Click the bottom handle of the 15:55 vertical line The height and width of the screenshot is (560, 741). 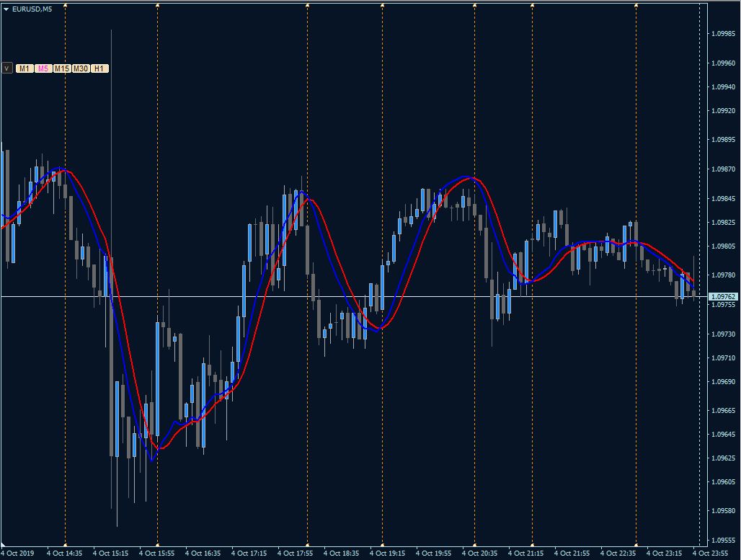pos(157,543)
